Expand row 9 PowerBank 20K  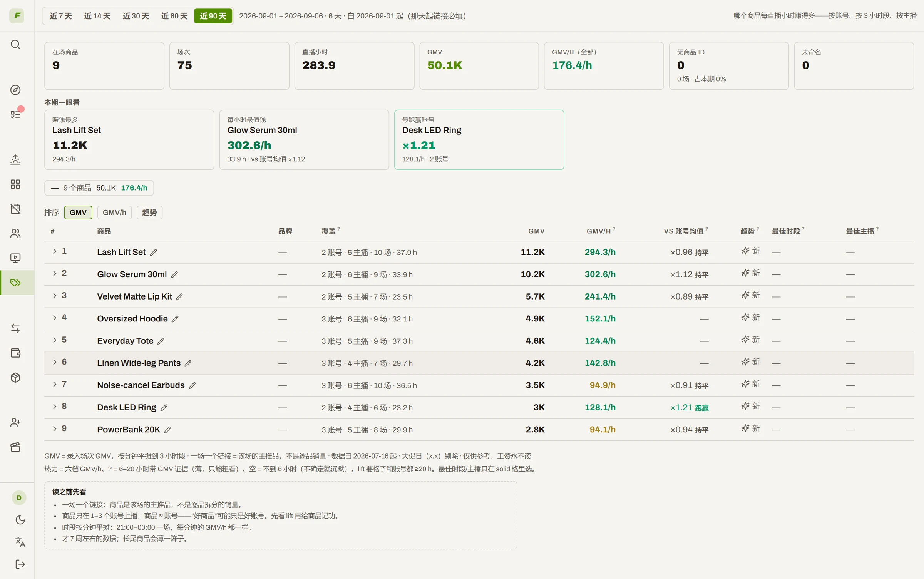(55, 428)
